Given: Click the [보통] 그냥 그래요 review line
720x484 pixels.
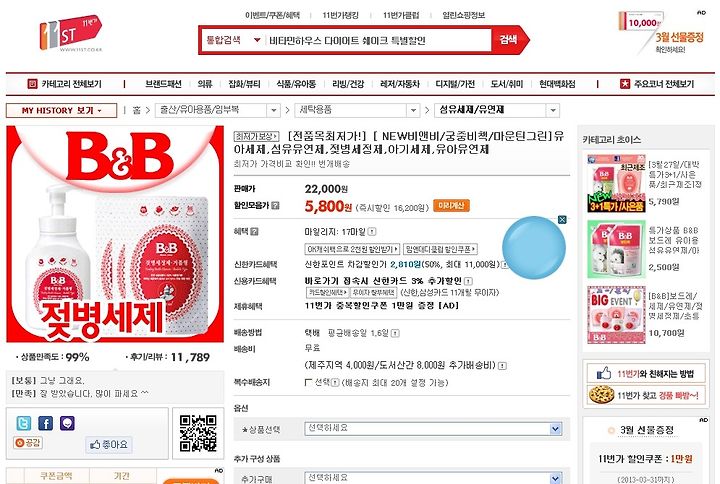Looking at the screenshot, I should pos(48,380).
